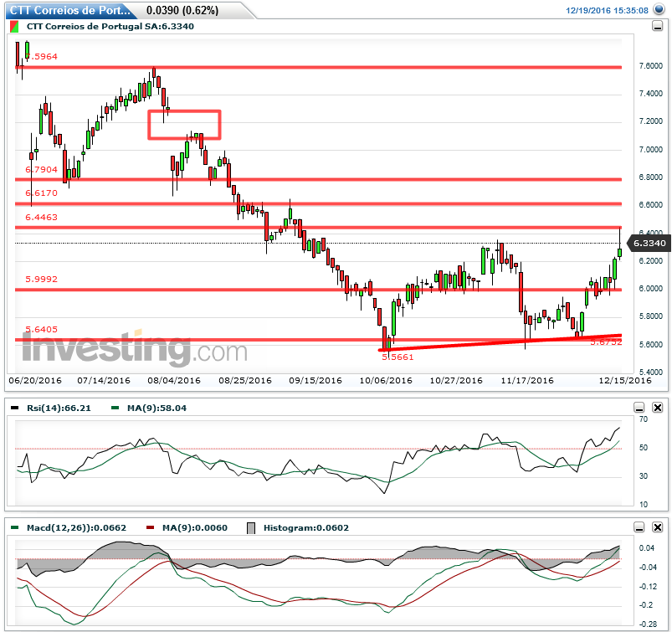Screen dimensions: 672x632
Task: Click the red-green icon beside CTT Correios de Portugal SA
Action: (x=14, y=27)
